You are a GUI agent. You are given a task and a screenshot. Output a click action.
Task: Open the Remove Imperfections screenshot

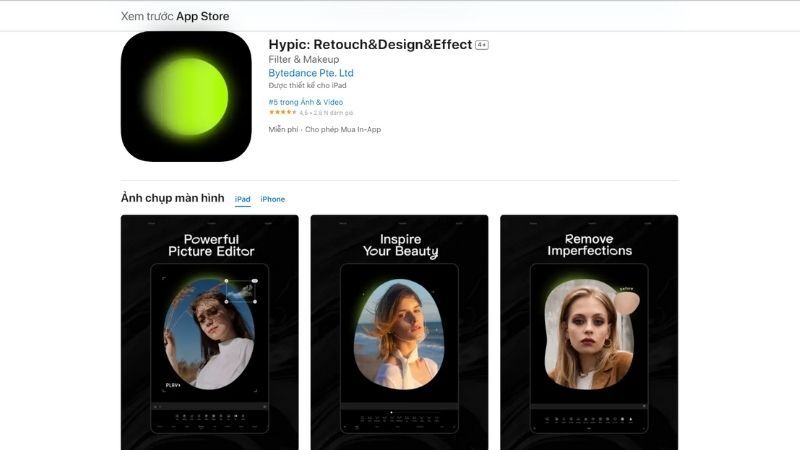589,332
